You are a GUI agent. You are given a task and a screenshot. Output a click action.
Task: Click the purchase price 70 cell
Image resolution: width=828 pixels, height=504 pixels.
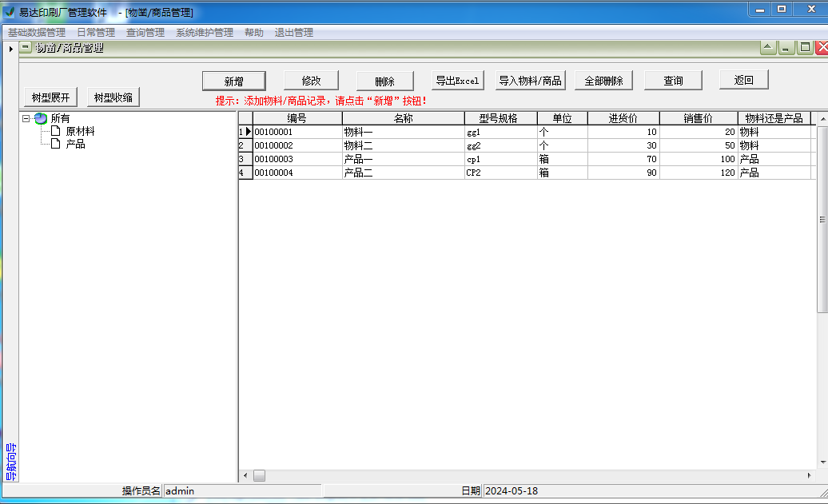click(x=623, y=159)
